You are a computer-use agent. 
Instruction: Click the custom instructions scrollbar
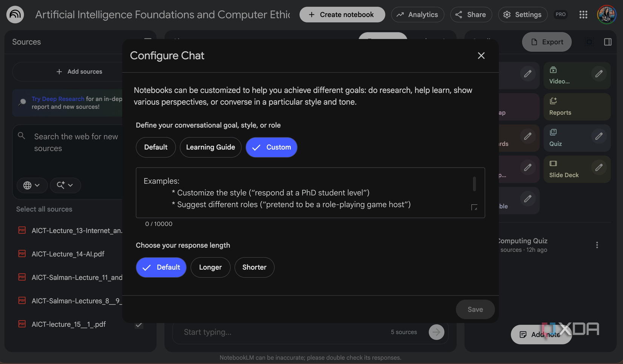click(474, 184)
